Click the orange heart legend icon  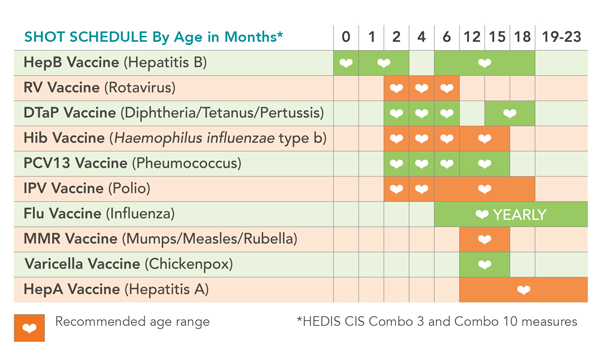coord(29,328)
